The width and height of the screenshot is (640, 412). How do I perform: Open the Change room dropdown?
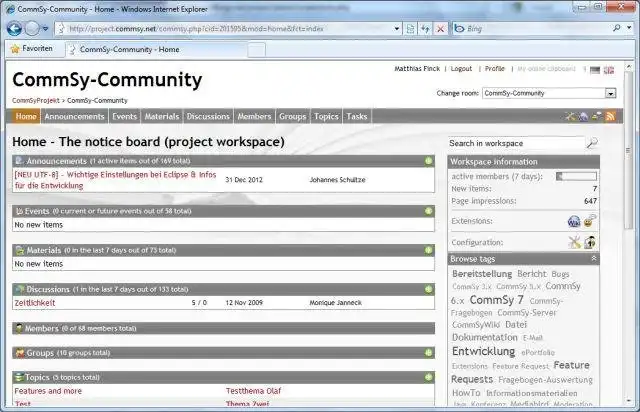tap(549, 93)
